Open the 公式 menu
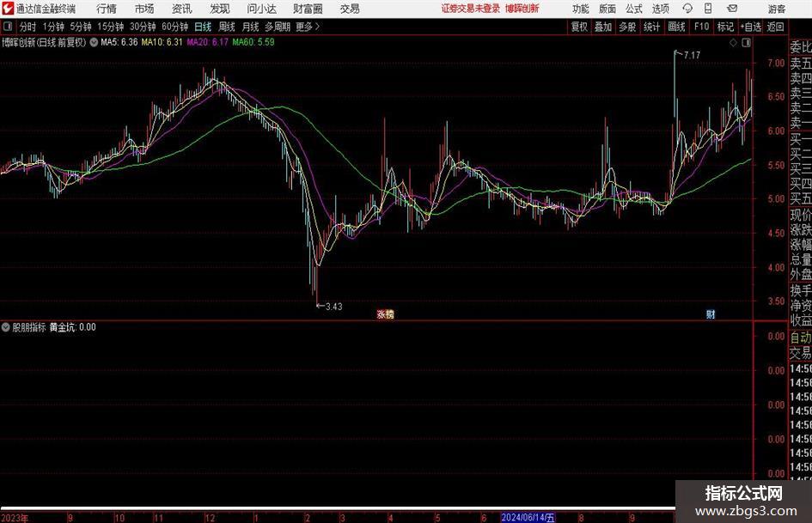The height and width of the screenshot is (523, 812). point(634,9)
